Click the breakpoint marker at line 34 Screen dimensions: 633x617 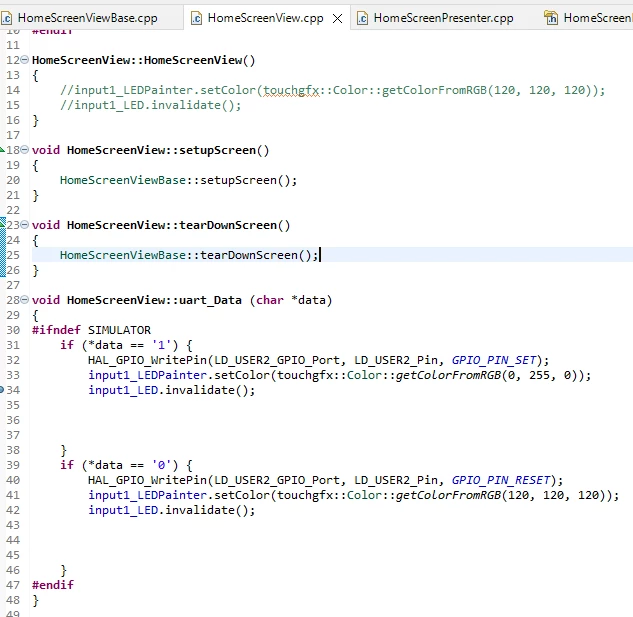[2, 390]
